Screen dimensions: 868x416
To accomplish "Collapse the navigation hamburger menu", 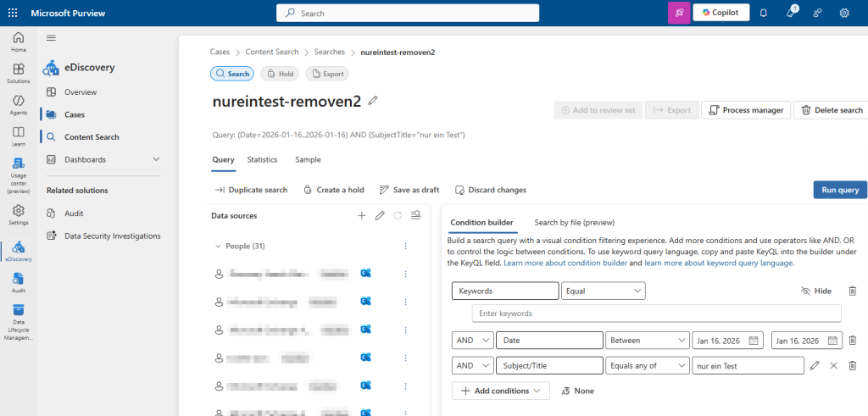I will coord(51,38).
